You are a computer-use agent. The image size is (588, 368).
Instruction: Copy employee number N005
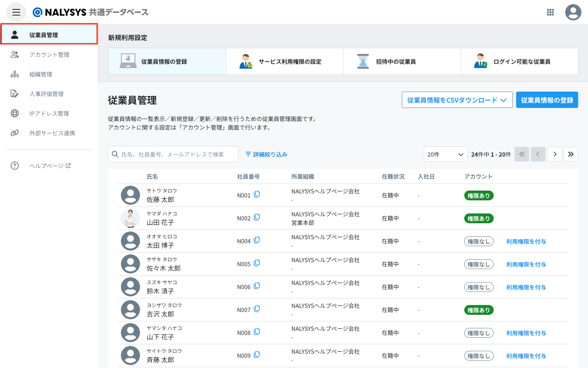(257, 263)
